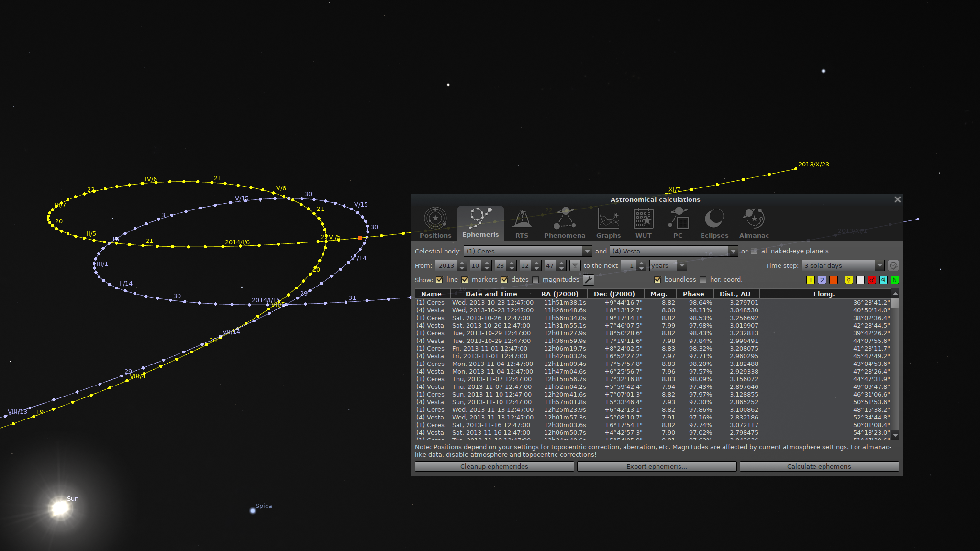The height and width of the screenshot is (551, 980).
Task: Click Export ephemeris button
Action: coord(657,466)
